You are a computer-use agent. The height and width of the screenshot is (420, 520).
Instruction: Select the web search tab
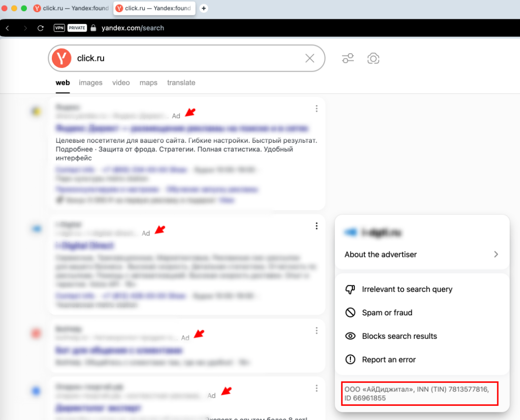(x=62, y=83)
